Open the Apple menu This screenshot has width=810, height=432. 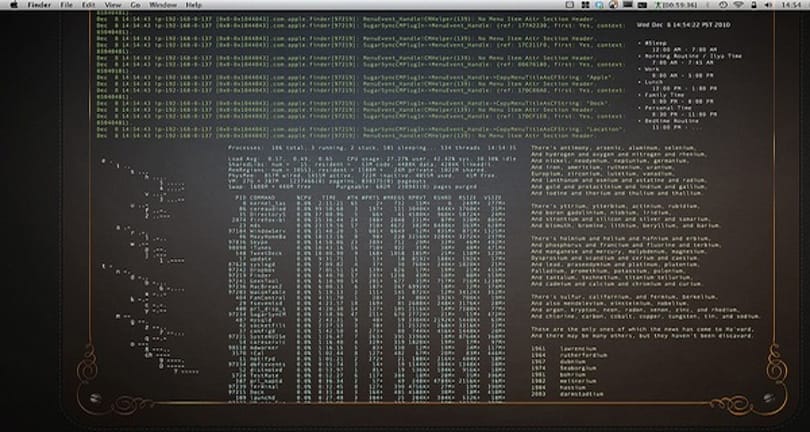[x=13, y=5]
